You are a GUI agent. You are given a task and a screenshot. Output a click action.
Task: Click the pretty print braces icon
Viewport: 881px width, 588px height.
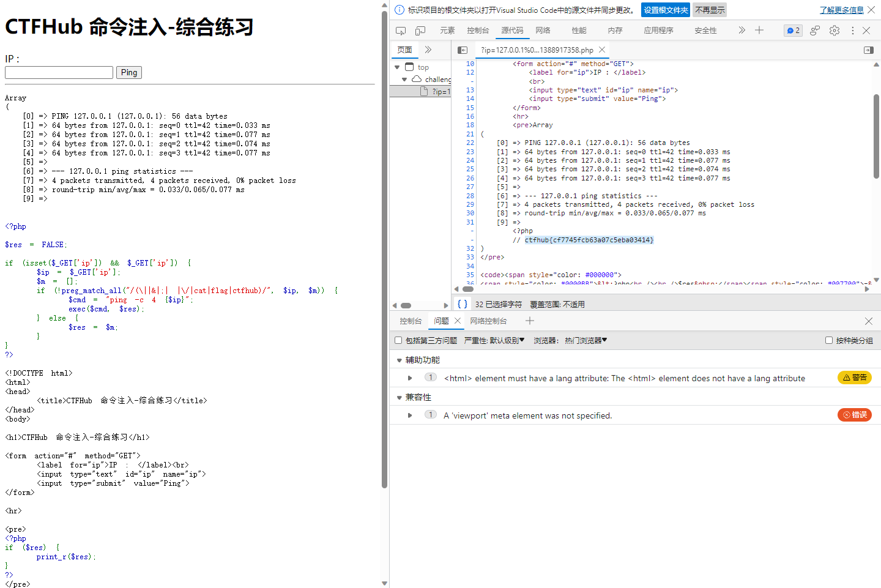pyautogui.click(x=463, y=304)
